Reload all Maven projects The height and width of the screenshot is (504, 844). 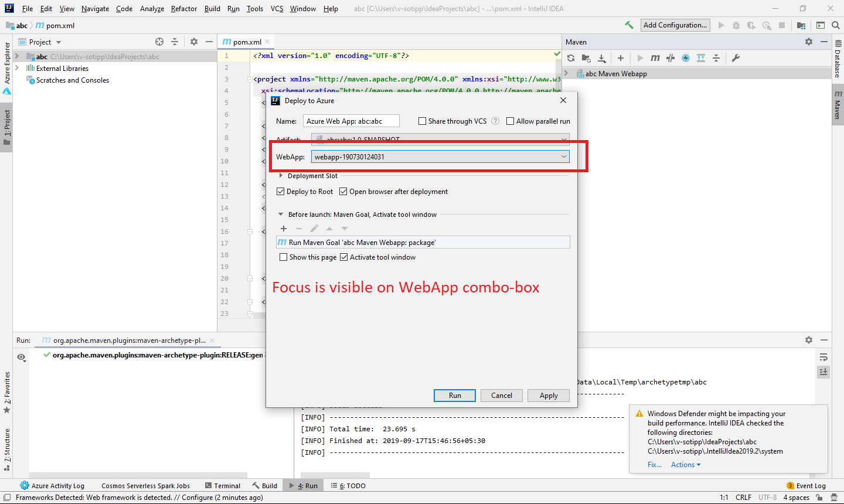pyautogui.click(x=570, y=57)
